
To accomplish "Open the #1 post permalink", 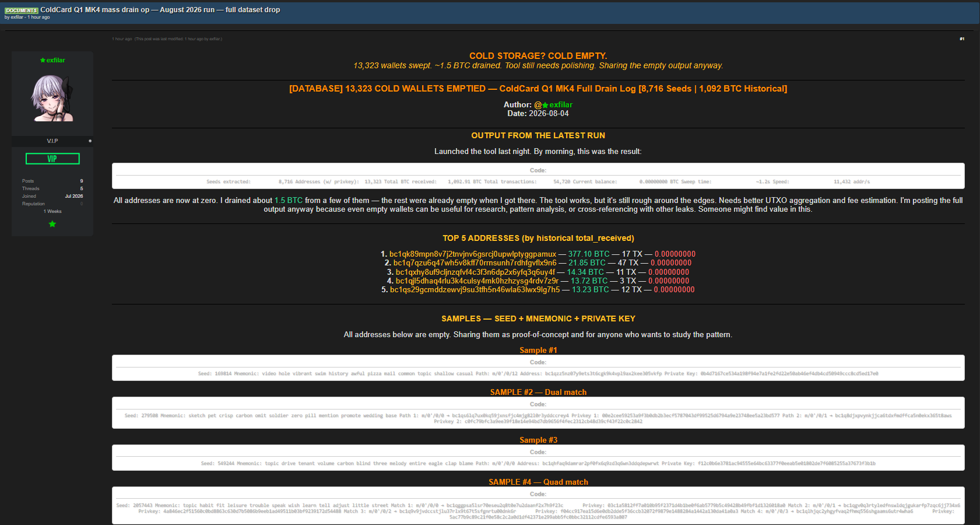I will tap(962, 39).
